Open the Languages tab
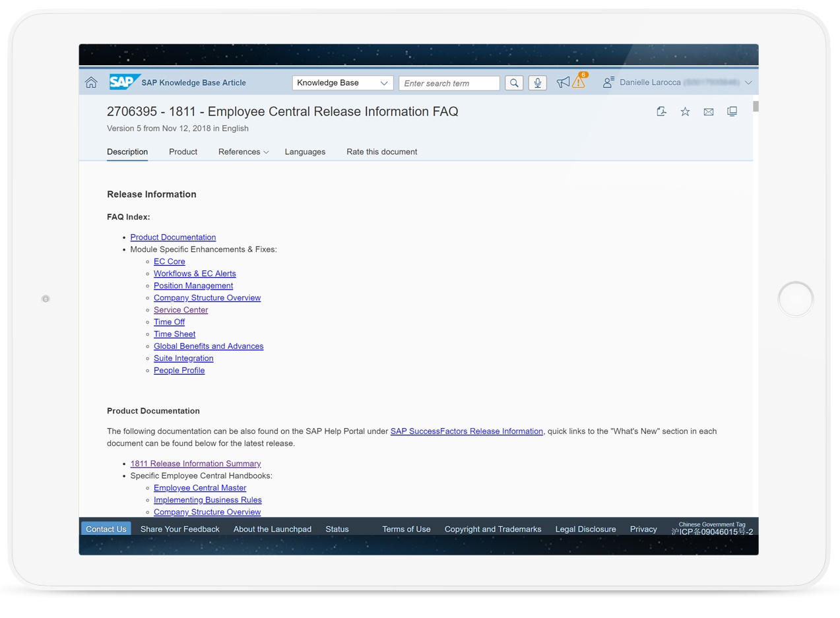840x618 pixels. pos(305,152)
